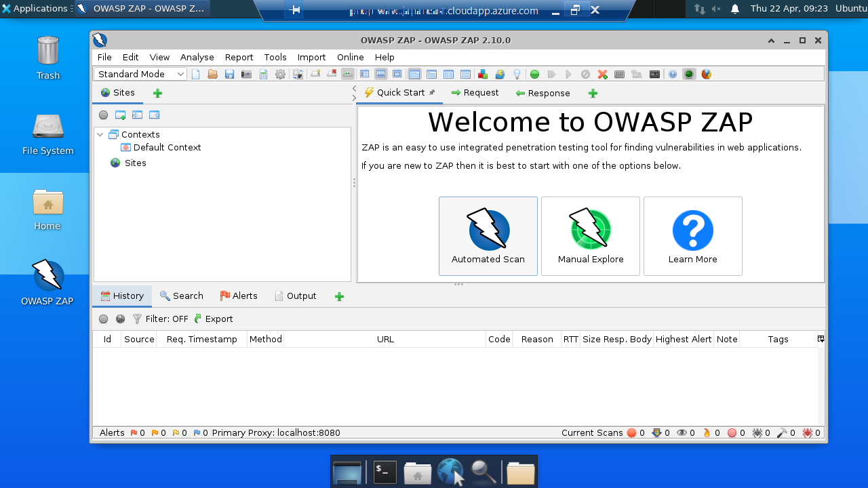
Task: Select the Sites tab
Action: click(118, 93)
